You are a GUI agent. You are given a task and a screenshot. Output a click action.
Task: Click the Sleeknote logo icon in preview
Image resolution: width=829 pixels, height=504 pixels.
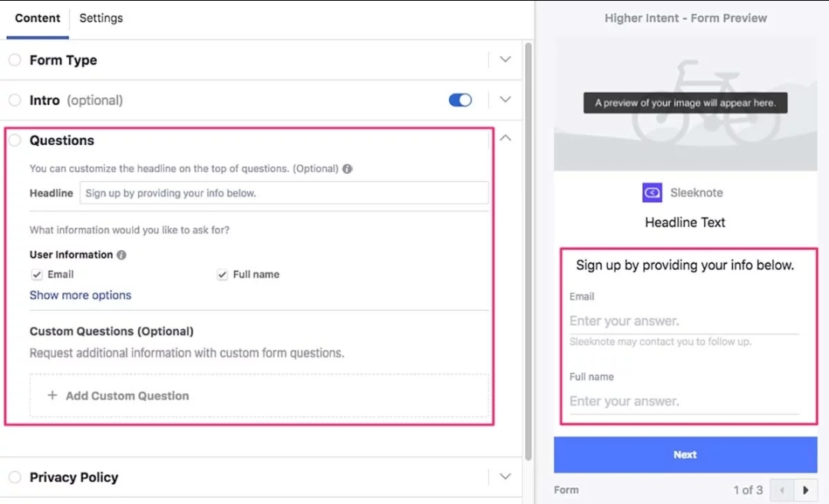click(x=652, y=193)
